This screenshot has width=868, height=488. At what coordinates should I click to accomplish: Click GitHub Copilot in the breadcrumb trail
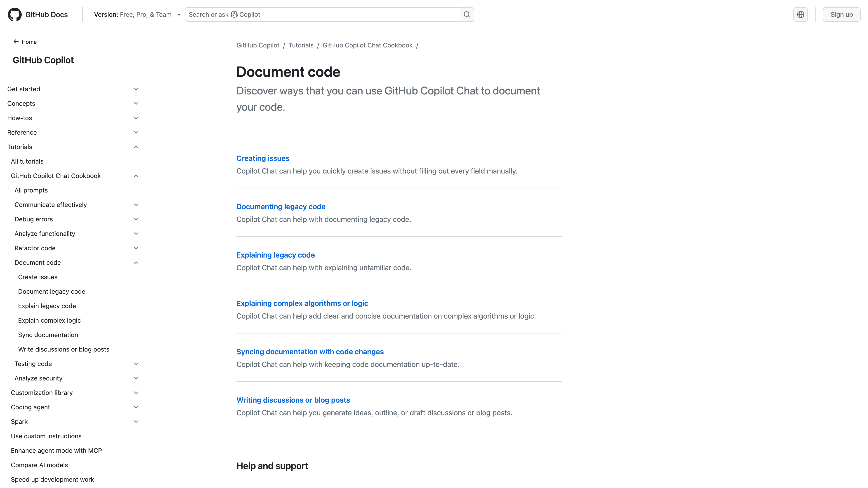pos(257,45)
